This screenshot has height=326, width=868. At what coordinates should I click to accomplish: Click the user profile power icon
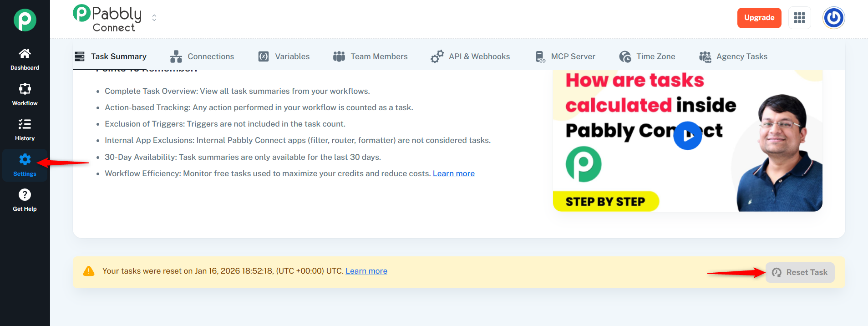pyautogui.click(x=833, y=18)
